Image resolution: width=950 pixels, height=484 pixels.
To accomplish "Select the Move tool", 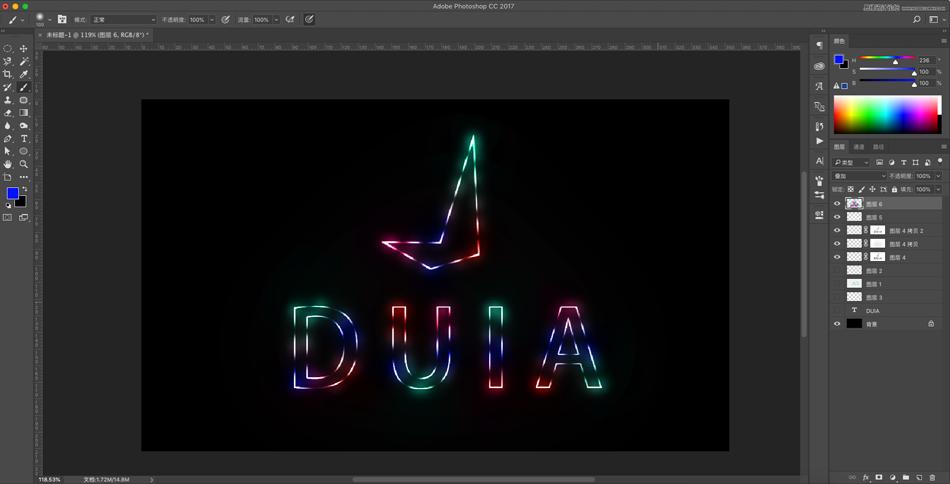I will click(24, 49).
